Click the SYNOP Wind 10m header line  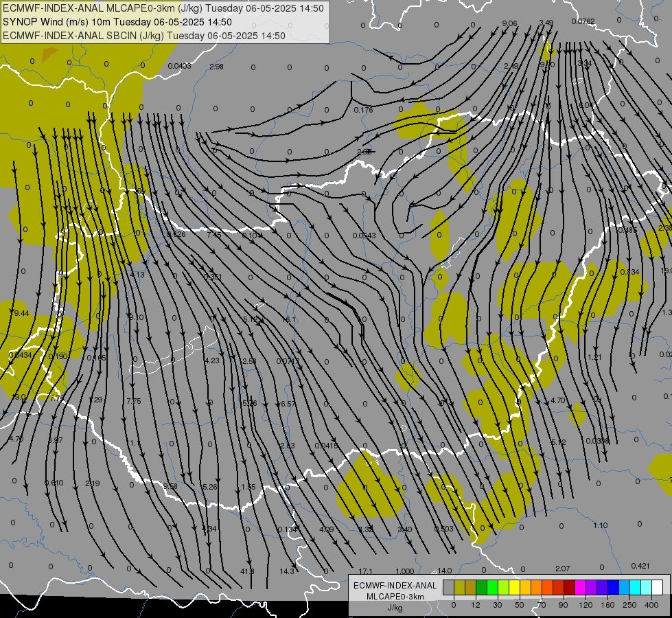pos(117,22)
